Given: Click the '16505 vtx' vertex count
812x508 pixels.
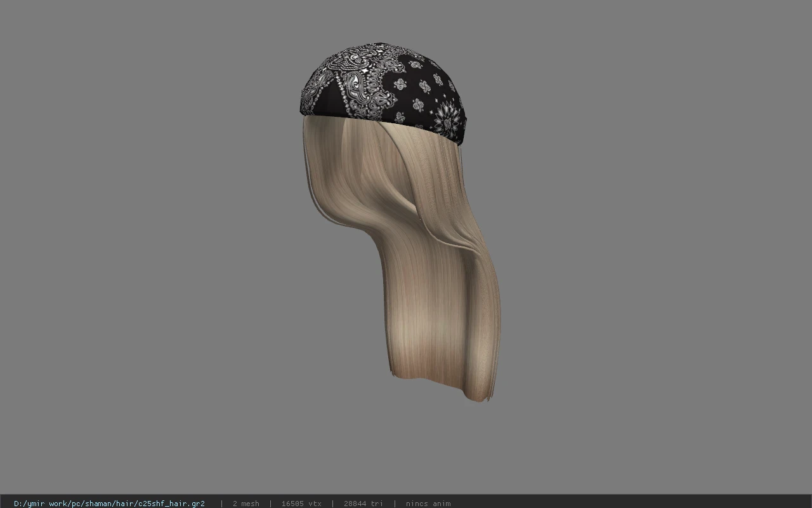Looking at the screenshot, I should (x=301, y=504).
